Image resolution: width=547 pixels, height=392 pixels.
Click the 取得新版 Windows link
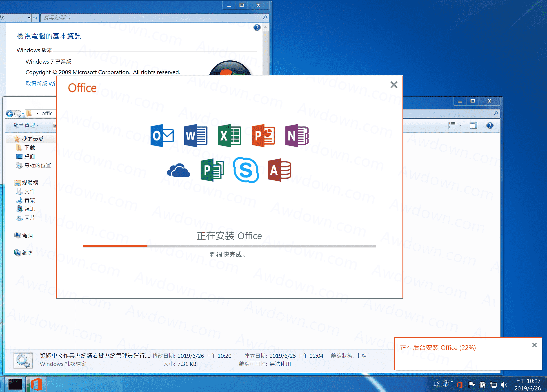[40, 83]
